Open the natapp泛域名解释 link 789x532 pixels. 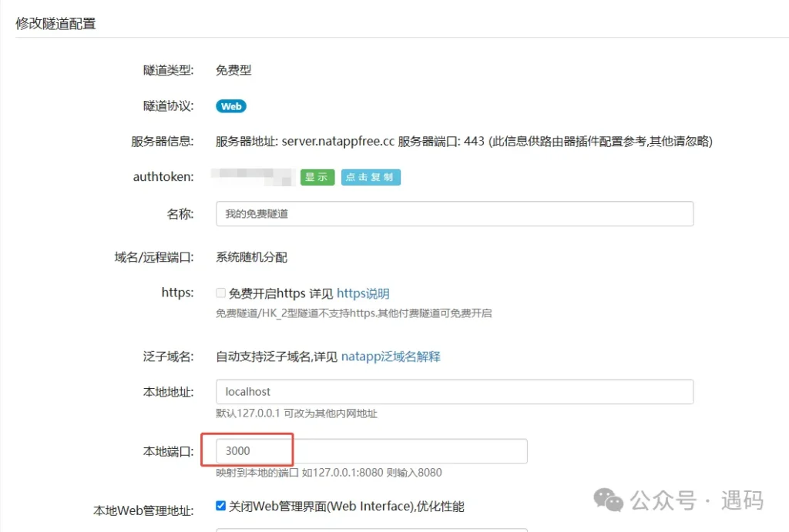(x=391, y=356)
